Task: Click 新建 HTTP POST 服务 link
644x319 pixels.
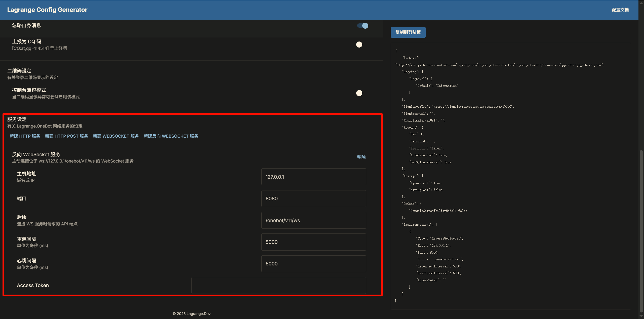Action: click(x=66, y=136)
